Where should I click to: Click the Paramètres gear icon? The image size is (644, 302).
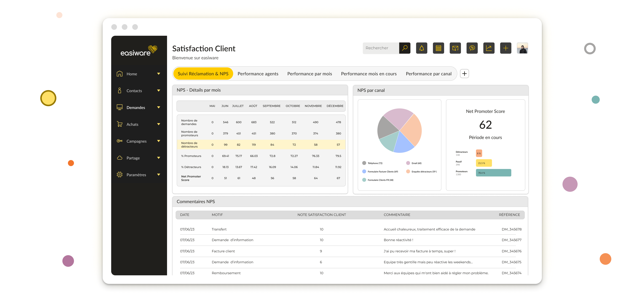tap(120, 175)
